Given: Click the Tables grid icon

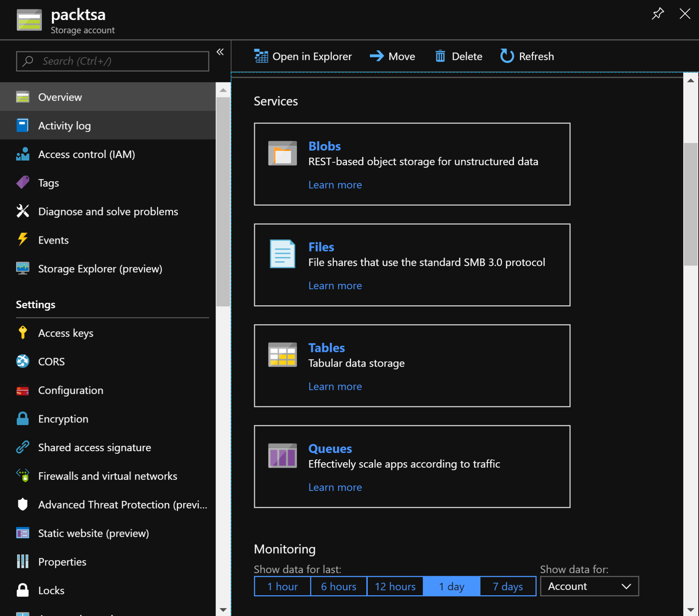Looking at the screenshot, I should (x=282, y=355).
